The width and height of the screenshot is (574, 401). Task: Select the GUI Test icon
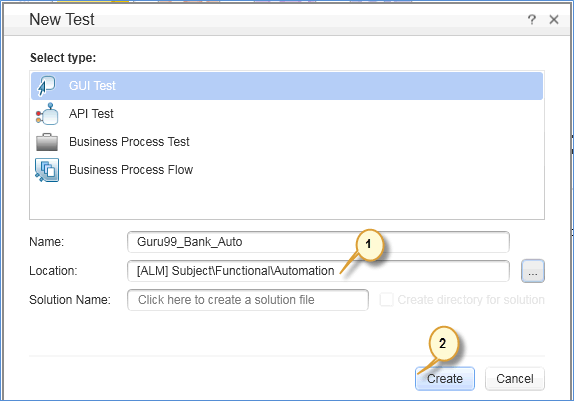(x=46, y=86)
